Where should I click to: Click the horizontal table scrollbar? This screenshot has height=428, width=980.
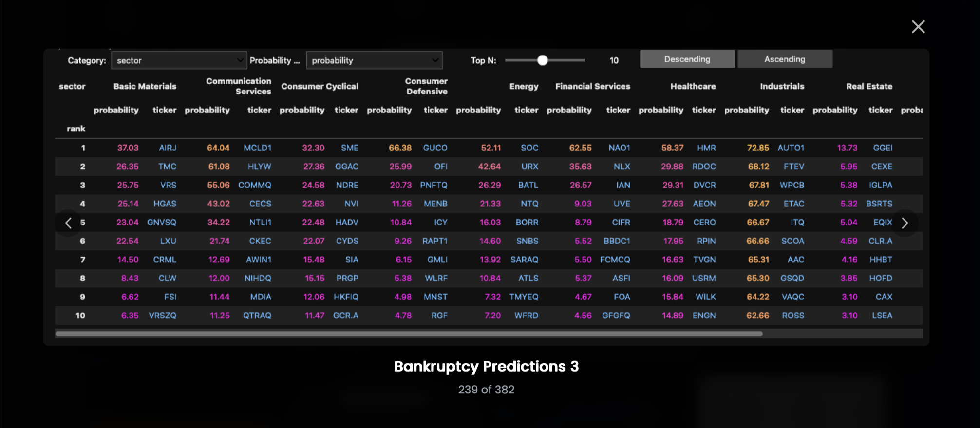(x=409, y=334)
